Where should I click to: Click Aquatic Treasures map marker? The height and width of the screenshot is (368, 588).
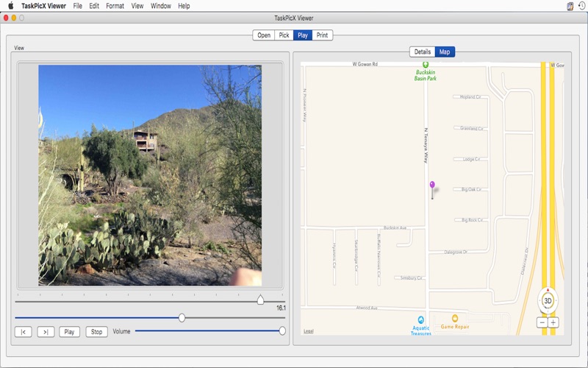click(420, 319)
